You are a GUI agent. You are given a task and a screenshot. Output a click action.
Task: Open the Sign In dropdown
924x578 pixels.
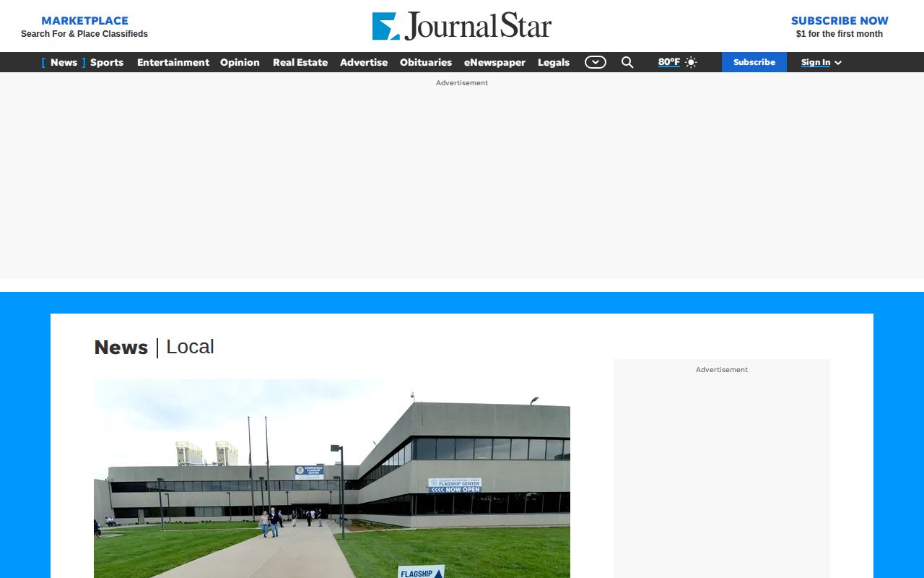point(821,62)
